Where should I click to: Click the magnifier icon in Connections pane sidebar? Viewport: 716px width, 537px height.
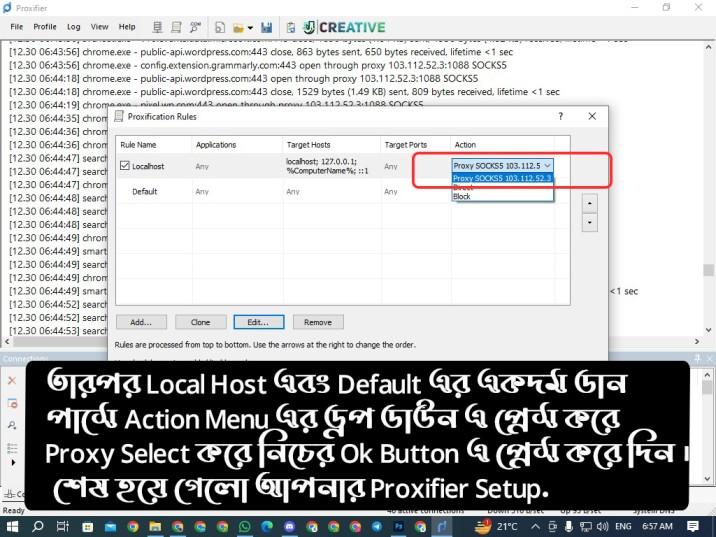coord(12,425)
